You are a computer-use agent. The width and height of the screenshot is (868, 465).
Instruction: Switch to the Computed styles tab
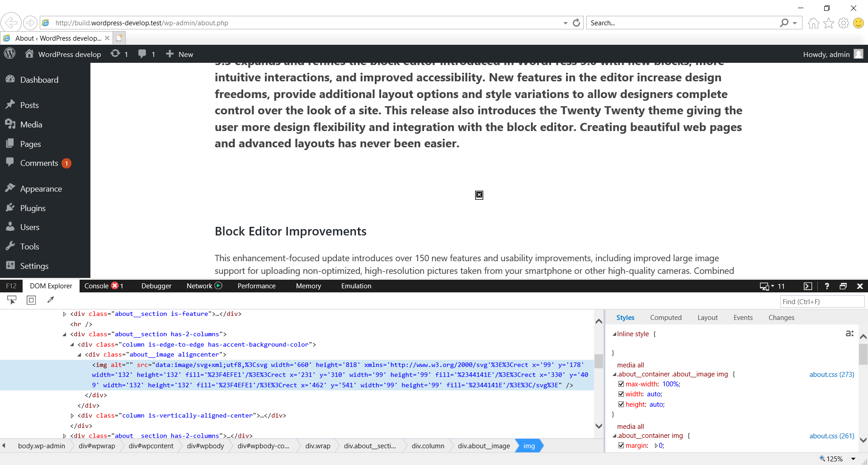pyautogui.click(x=665, y=318)
